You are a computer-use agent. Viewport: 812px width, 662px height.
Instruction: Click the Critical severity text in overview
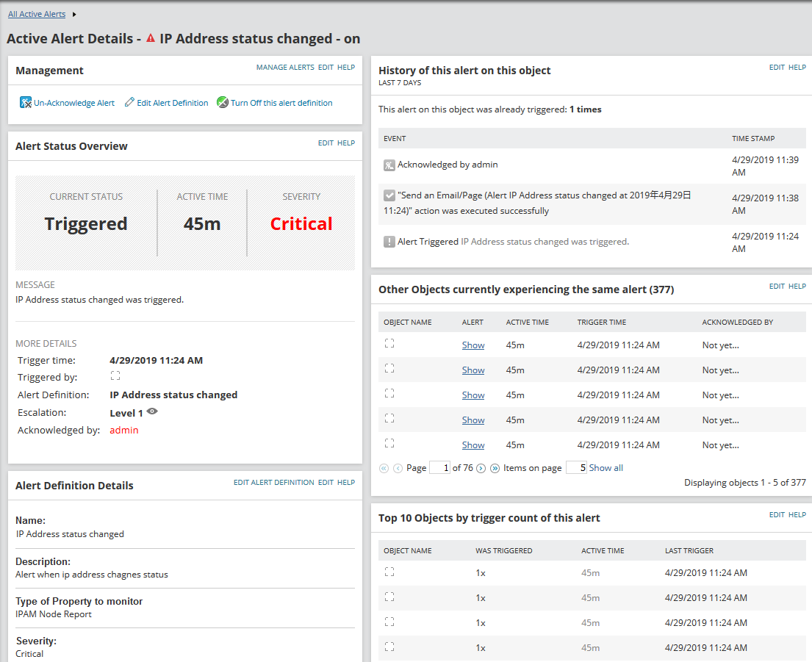301,223
